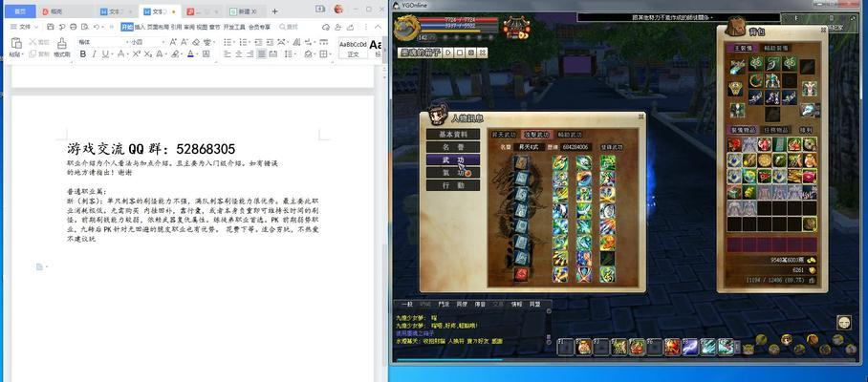Apply underline formatting in WPS ribbon
This screenshot has height=382, width=868.
[x=104, y=54]
